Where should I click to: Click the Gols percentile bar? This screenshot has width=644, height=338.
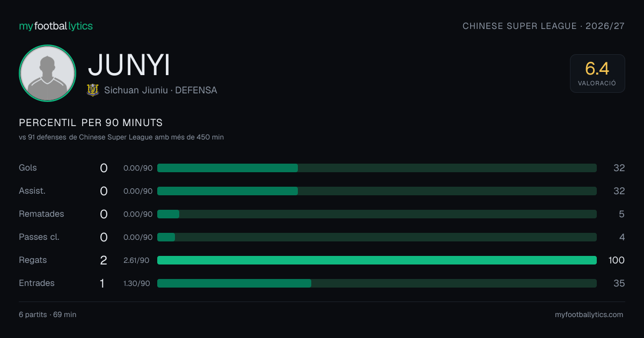[377, 168]
